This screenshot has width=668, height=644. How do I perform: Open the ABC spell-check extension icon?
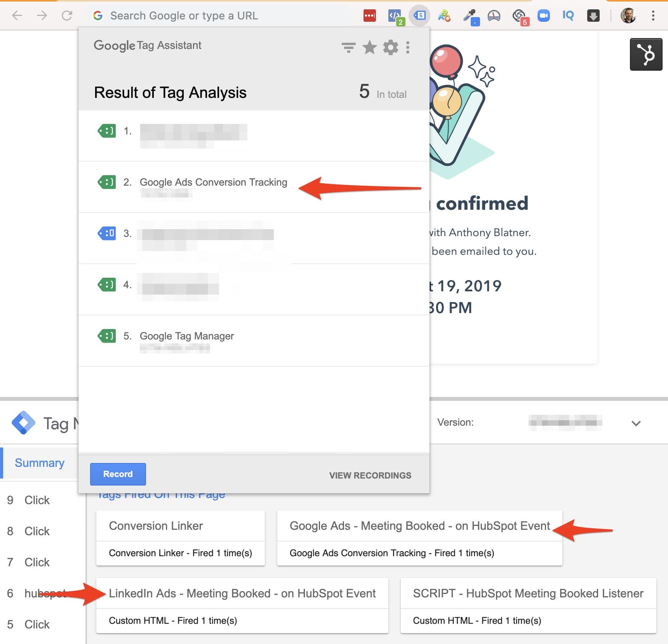tap(444, 16)
